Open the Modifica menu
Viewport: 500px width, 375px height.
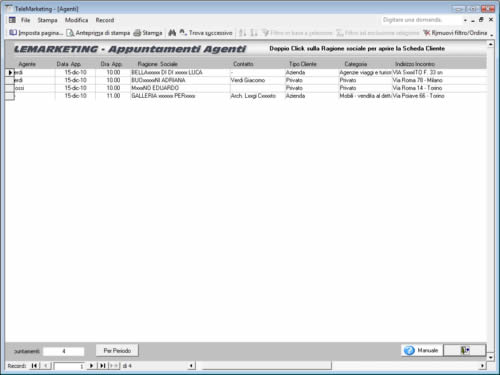pyautogui.click(x=76, y=20)
